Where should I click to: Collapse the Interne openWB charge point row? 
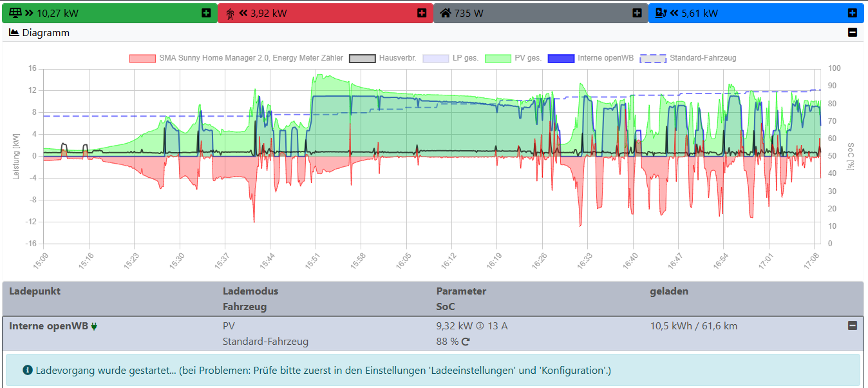[853, 326]
